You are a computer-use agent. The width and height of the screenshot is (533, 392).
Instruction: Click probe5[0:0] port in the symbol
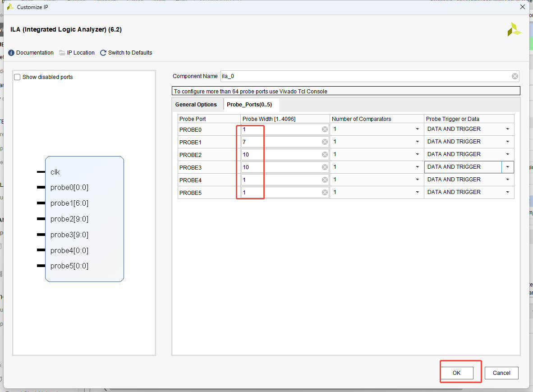[x=69, y=266]
